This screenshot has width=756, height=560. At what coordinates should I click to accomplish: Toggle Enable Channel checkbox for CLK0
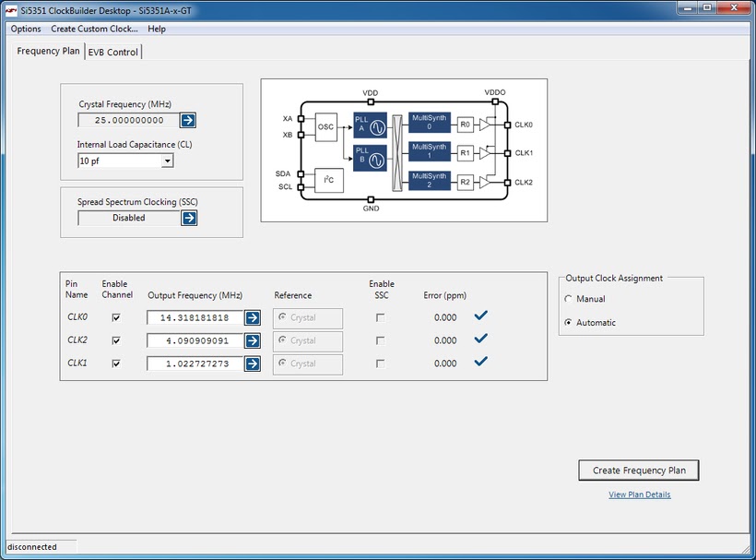tap(116, 318)
